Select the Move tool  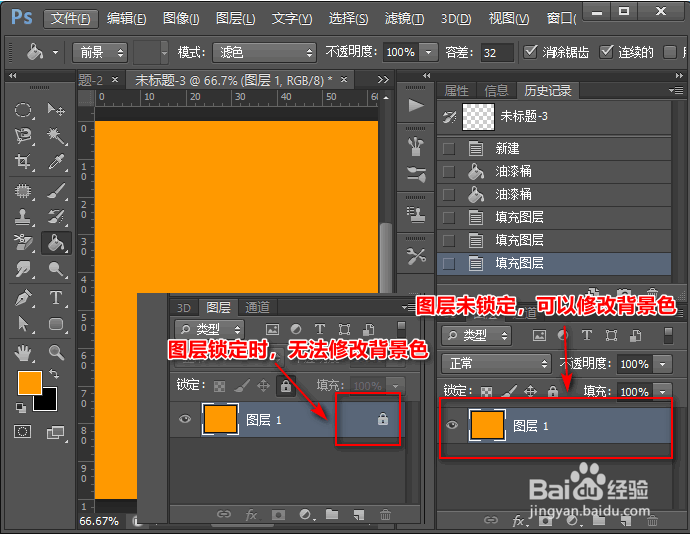click(x=56, y=109)
